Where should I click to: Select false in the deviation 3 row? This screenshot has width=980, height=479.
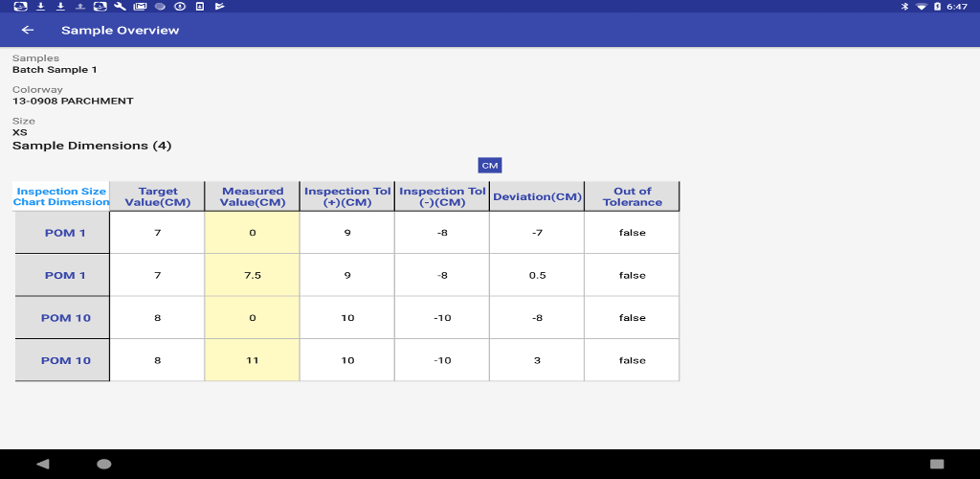pyautogui.click(x=633, y=360)
